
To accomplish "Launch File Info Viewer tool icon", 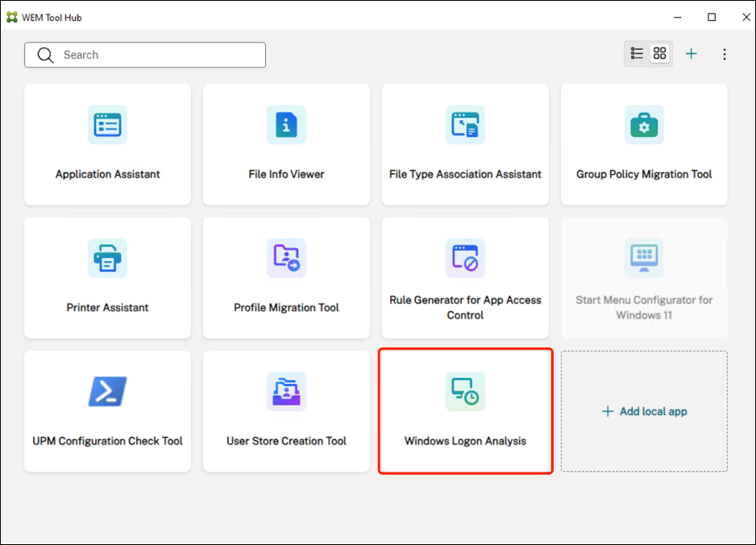I will (286, 125).
